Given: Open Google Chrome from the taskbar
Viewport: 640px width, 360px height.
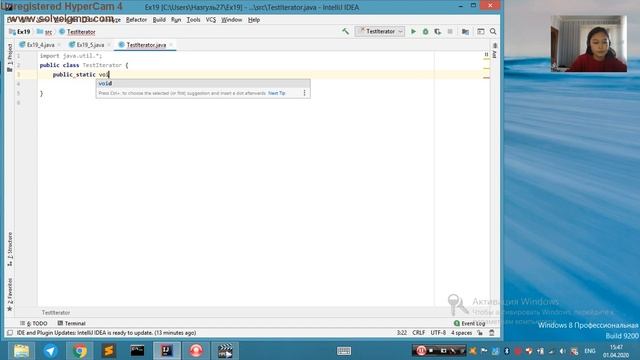Looking at the screenshot, I should coord(80,351).
